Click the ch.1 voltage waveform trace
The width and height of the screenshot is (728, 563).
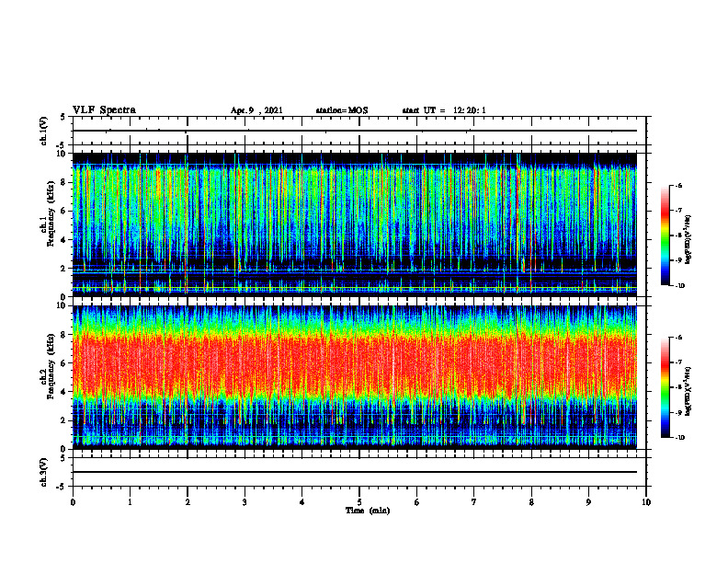click(355, 131)
